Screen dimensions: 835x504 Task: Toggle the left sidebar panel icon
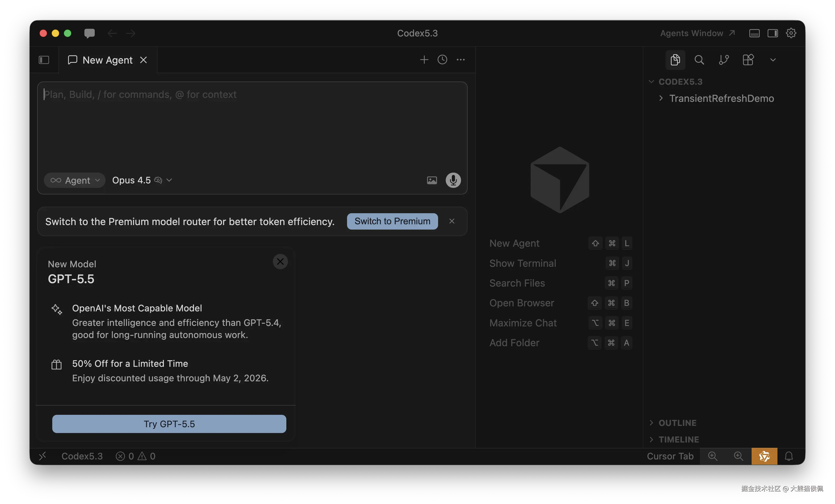click(44, 60)
